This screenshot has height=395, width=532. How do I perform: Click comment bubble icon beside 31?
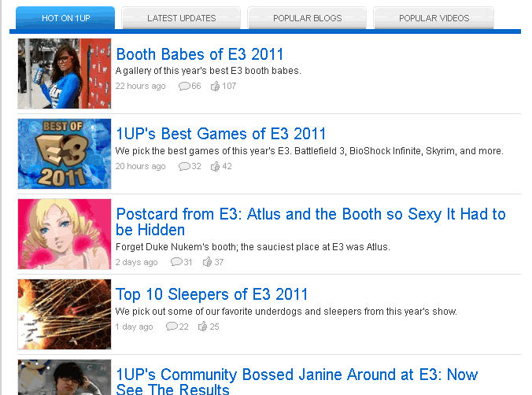tap(176, 262)
